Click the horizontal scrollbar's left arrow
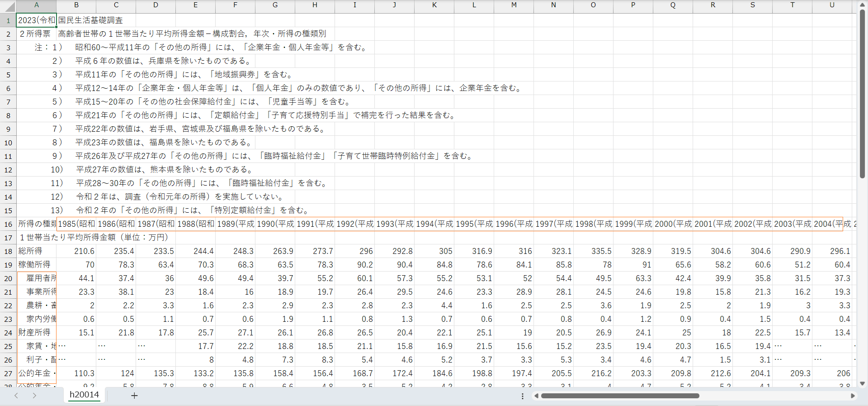 [536, 396]
